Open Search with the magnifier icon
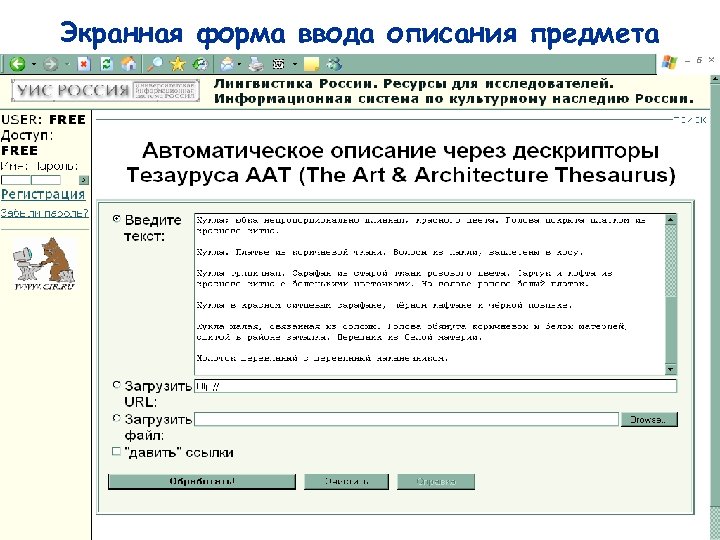 (x=154, y=64)
